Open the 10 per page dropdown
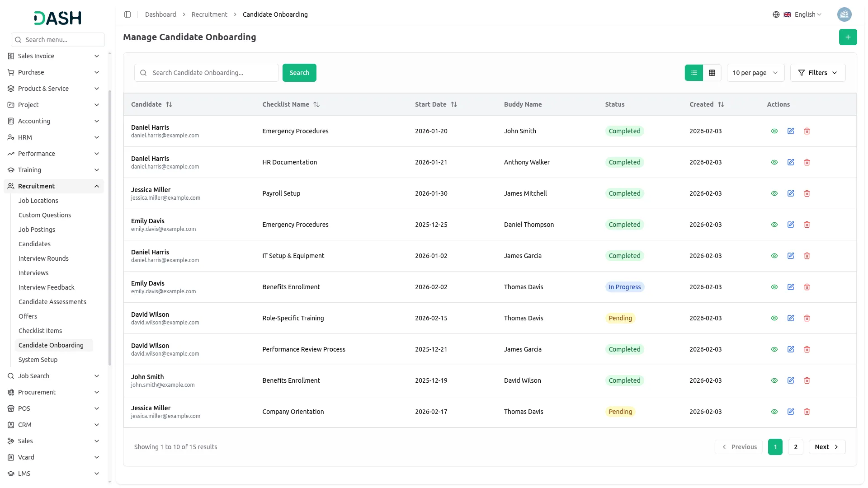Screen dimensions: 868x488 [x=755, y=73]
